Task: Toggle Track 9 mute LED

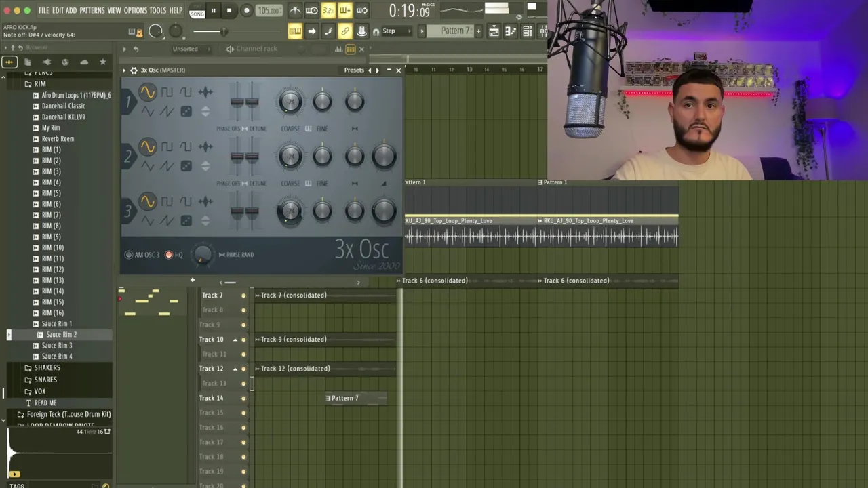Action: (243, 325)
